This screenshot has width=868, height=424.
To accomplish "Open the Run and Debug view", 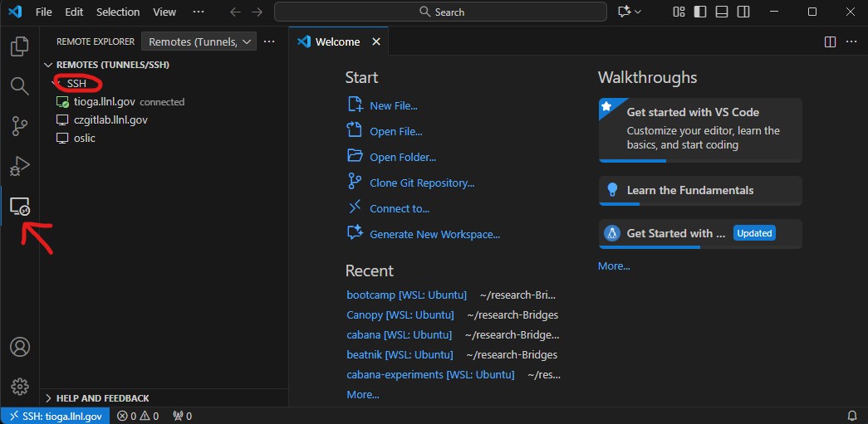I will tap(20, 166).
